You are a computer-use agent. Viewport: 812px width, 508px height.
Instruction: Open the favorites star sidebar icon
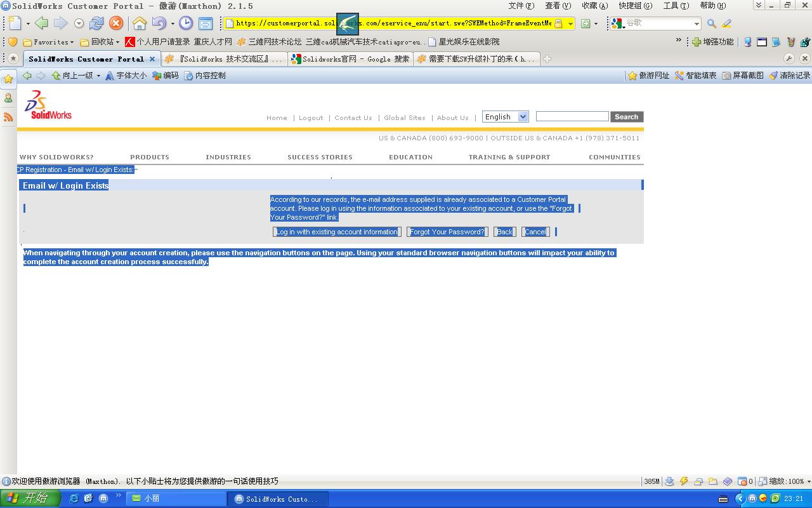click(x=8, y=79)
